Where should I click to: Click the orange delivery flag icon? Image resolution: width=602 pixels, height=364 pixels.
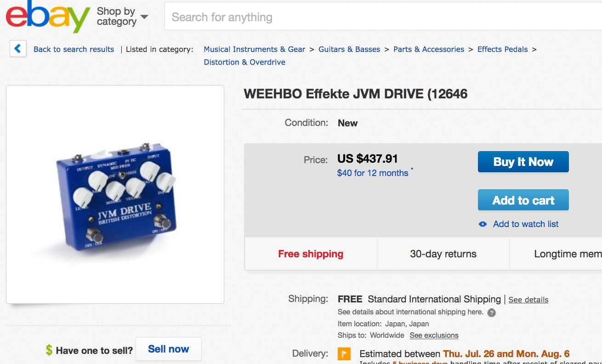point(344,354)
